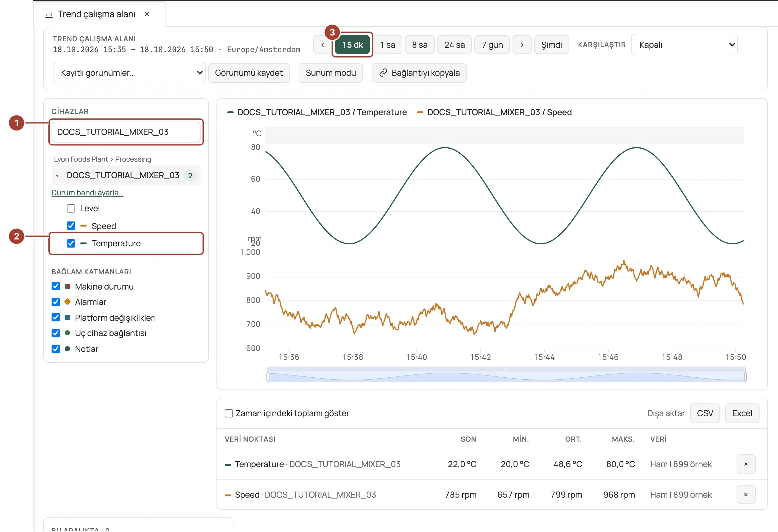Viewport: 778px width, 532px height.
Task: Close the Trend çalışma alanı tab
Action: pos(147,14)
